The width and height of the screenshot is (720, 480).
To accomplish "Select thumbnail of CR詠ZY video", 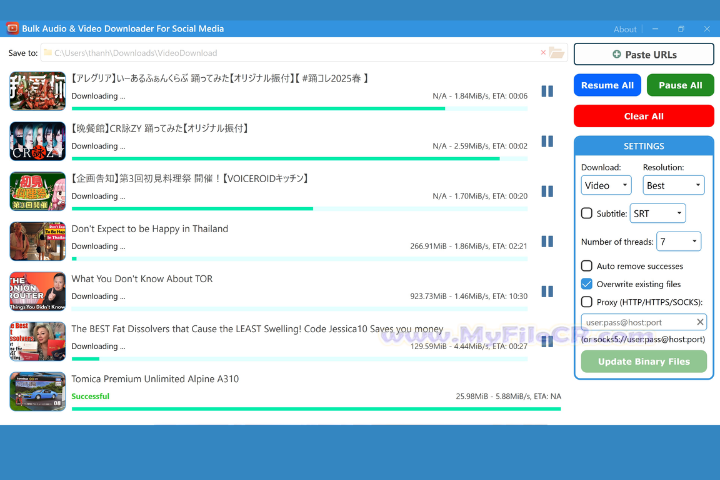I will (38, 141).
